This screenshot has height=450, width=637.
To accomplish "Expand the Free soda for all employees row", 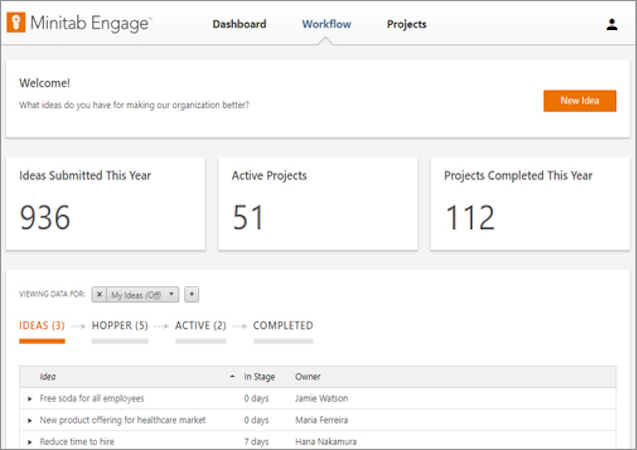I will (30, 398).
